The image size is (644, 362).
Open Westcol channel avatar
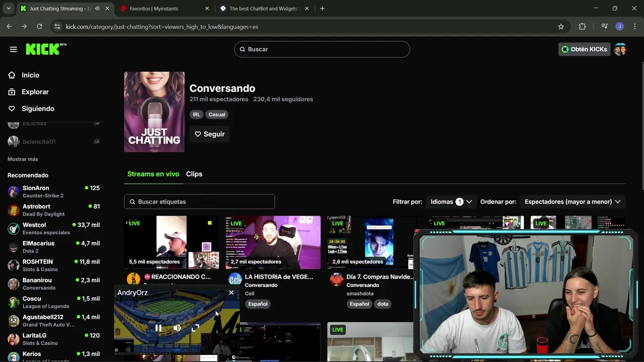(x=14, y=228)
